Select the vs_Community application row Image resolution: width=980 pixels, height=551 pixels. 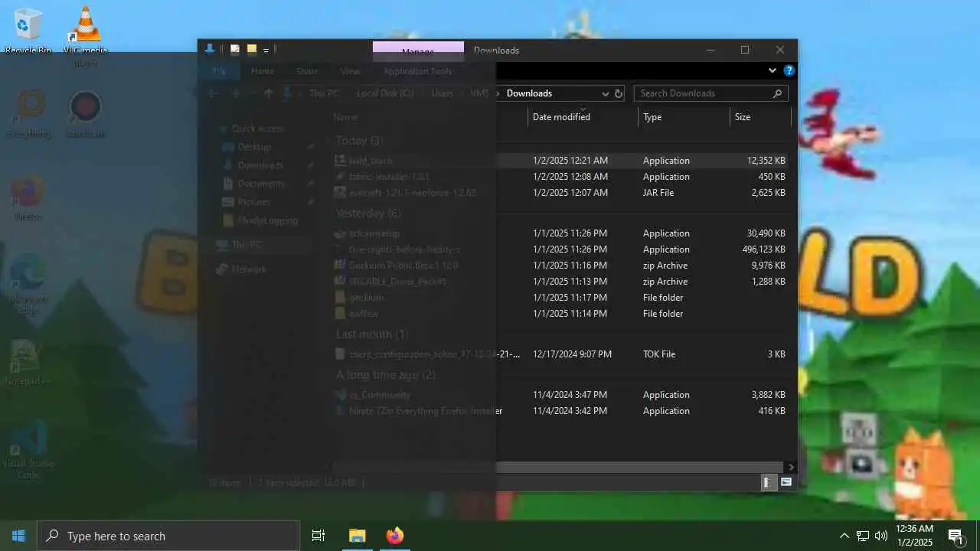pos(560,395)
